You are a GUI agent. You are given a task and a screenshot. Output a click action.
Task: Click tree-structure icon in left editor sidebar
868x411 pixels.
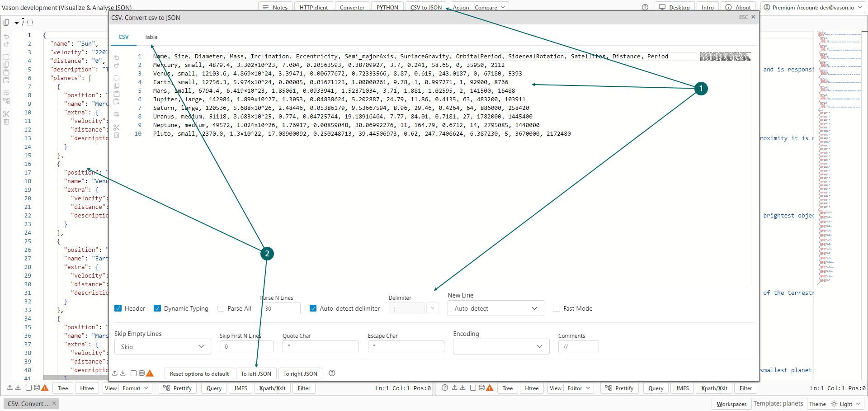coord(6,101)
